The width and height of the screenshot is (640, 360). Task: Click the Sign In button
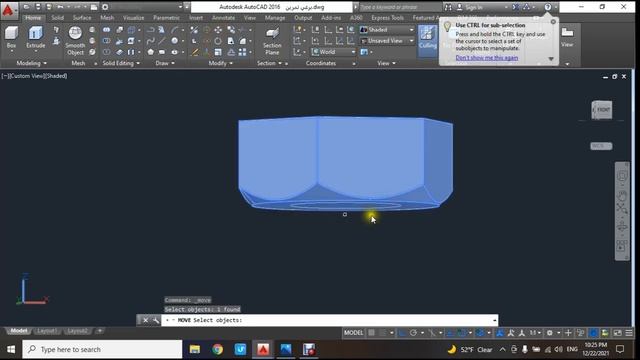tap(474, 7)
